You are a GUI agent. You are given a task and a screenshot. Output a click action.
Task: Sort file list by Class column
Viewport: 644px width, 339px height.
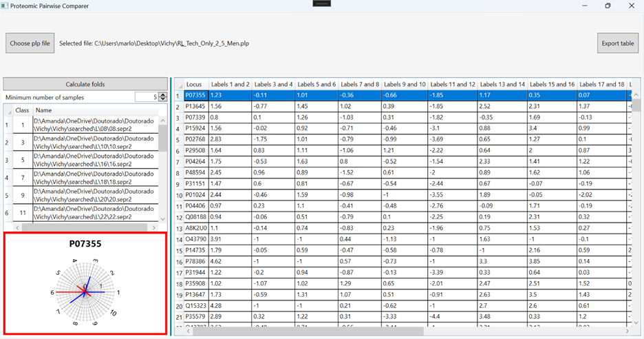pos(22,110)
